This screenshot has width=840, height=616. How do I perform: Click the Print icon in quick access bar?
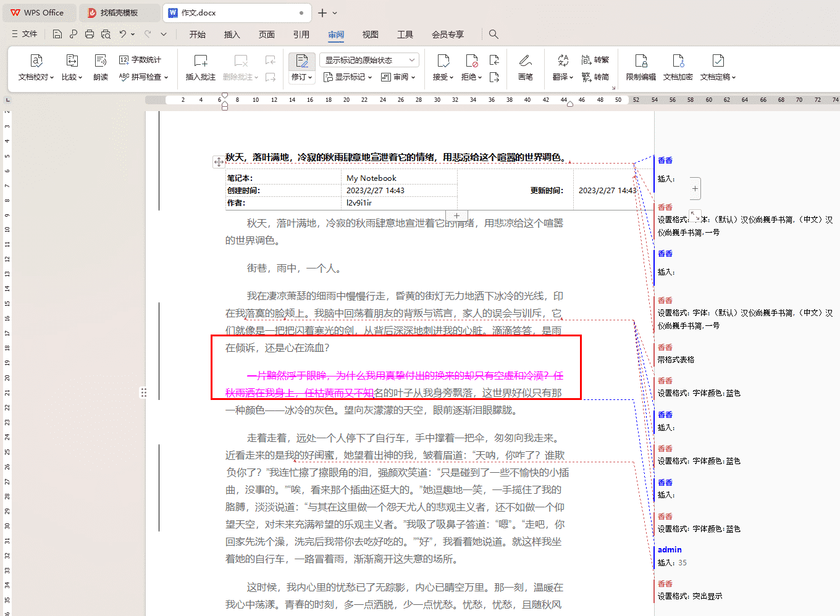pyautogui.click(x=90, y=34)
